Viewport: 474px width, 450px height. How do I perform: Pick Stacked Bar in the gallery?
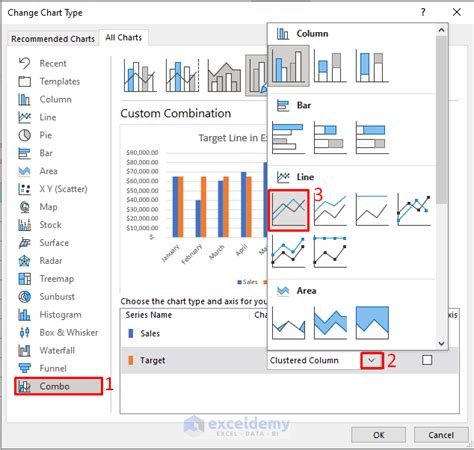330,138
